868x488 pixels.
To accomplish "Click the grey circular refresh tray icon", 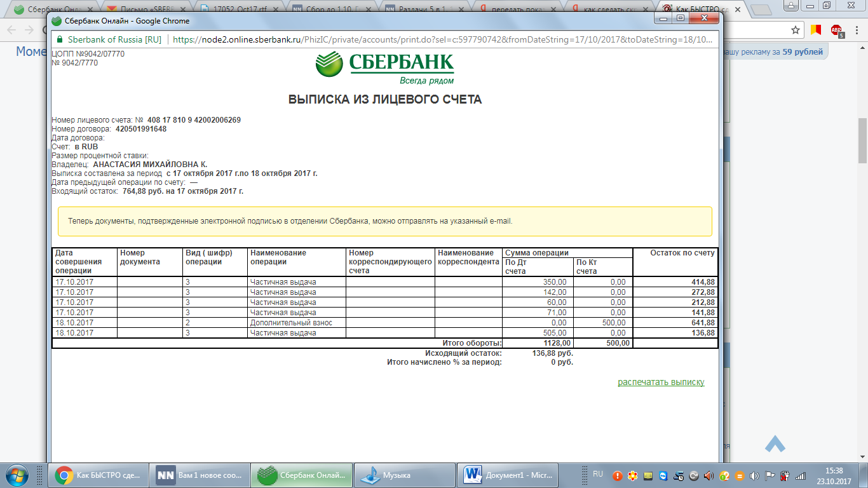I will 694,475.
